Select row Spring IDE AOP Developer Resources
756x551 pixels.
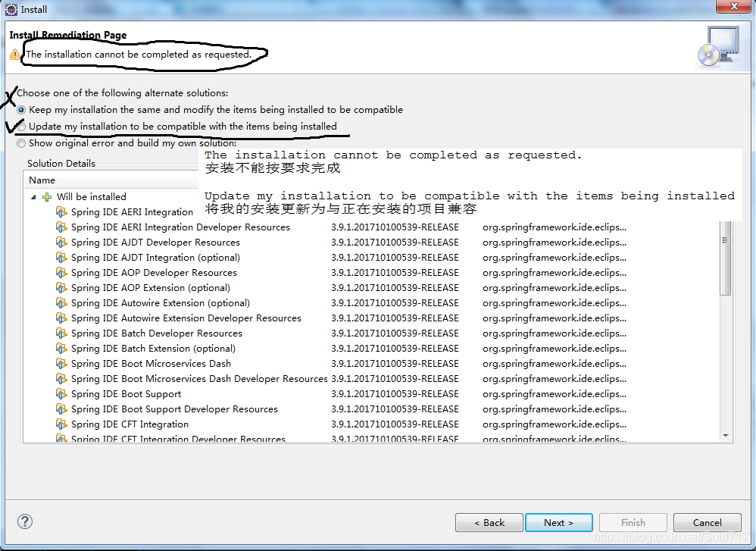[371, 273]
